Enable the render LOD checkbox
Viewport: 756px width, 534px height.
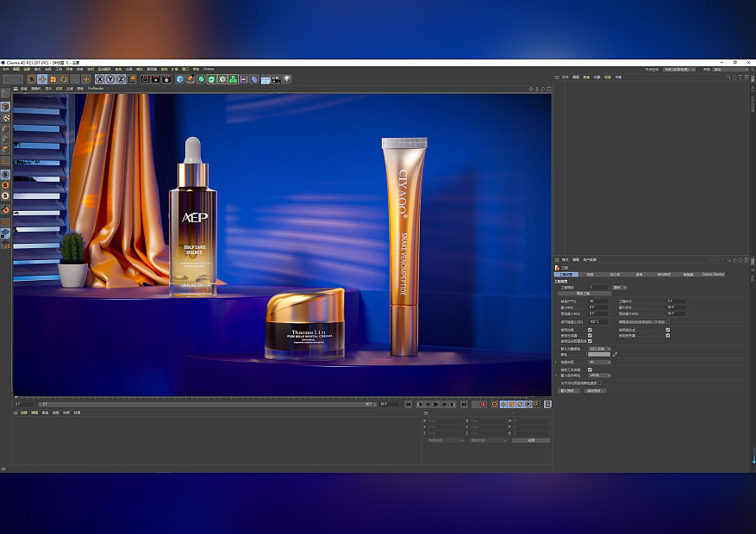point(668,321)
